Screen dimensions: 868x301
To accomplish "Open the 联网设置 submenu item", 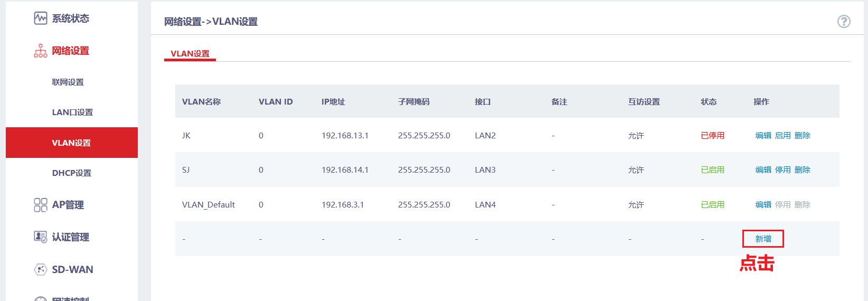I will click(68, 82).
